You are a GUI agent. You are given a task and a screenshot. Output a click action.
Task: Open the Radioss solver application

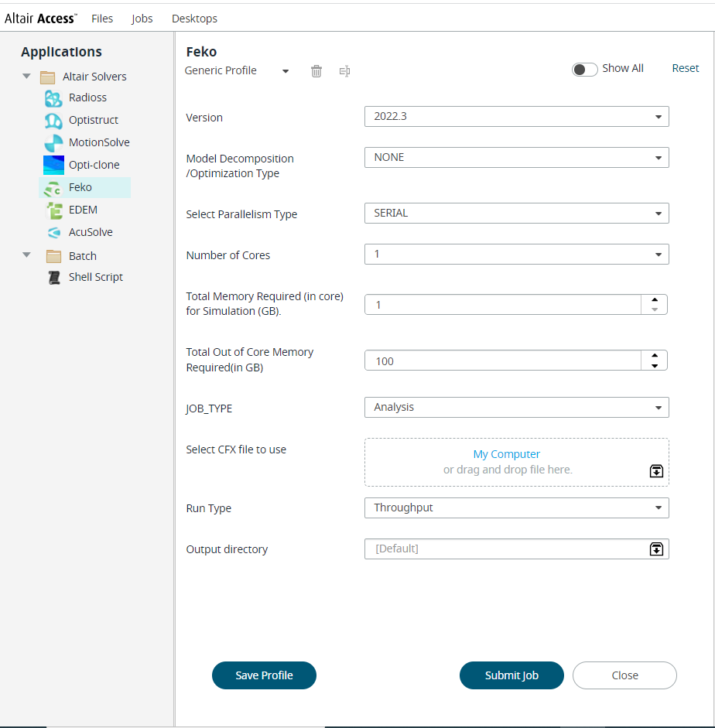point(87,97)
